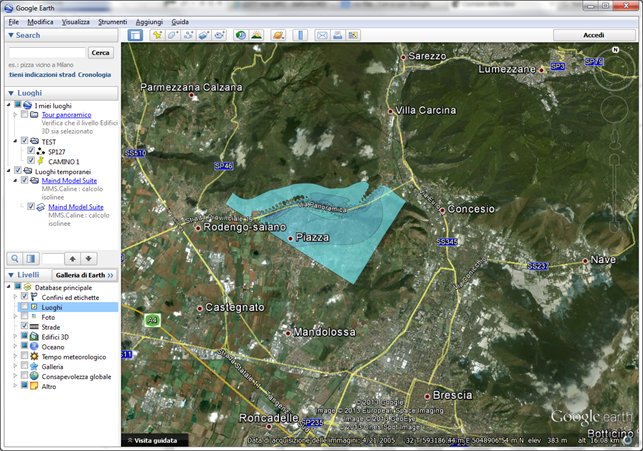This screenshot has width=643, height=451.
Task: Open the Guida menu
Action: [x=180, y=22]
